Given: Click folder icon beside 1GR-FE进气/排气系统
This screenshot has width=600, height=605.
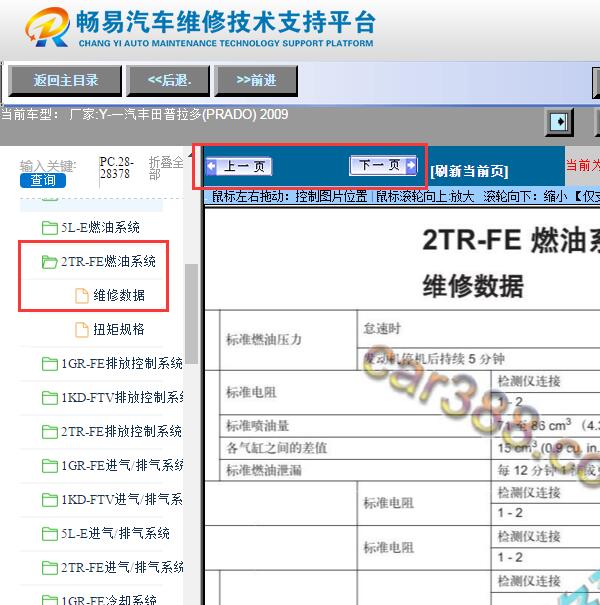Looking at the screenshot, I should coord(49,465).
